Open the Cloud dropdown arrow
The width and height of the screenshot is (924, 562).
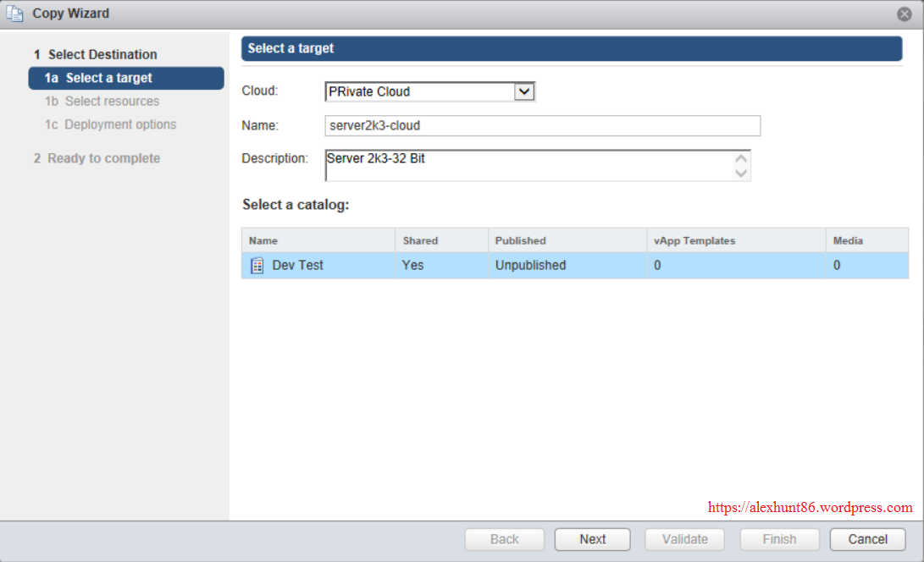(x=525, y=91)
